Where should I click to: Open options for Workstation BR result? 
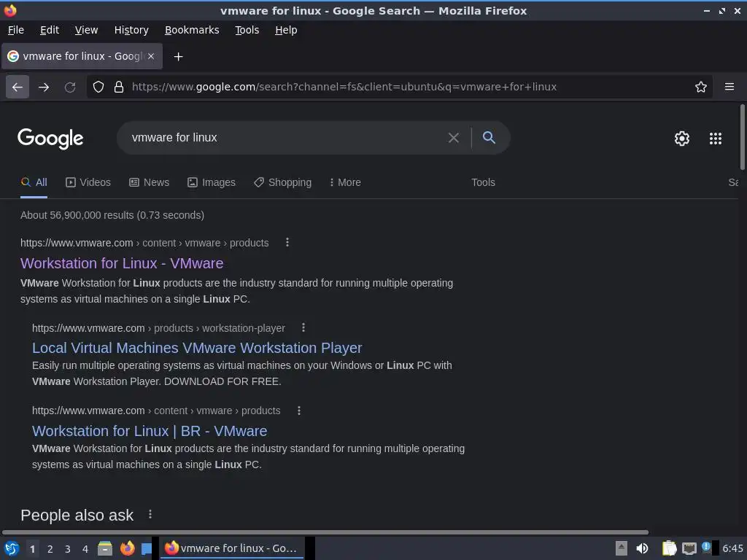pos(299,411)
